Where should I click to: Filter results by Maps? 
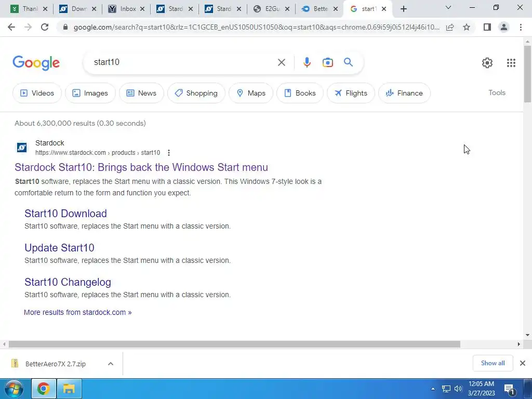tap(251, 93)
